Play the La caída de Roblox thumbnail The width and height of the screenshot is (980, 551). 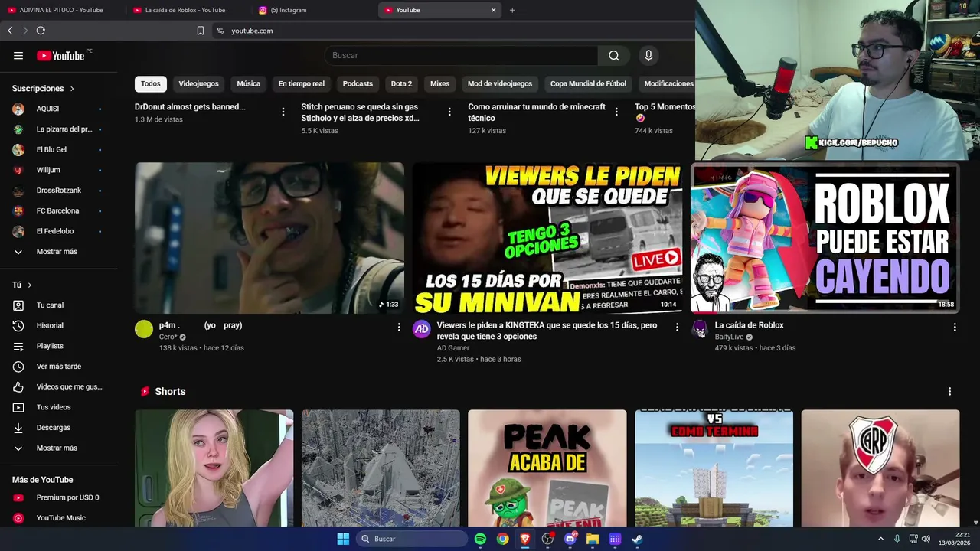(825, 238)
